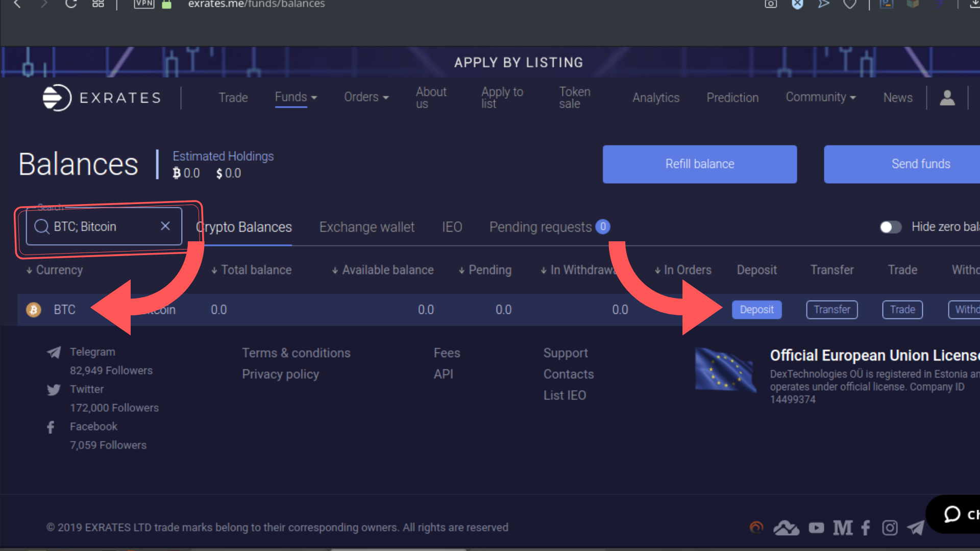Open the Twitter bird icon in footer list
This screenshot has width=980, height=551.
[x=54, y=390]
